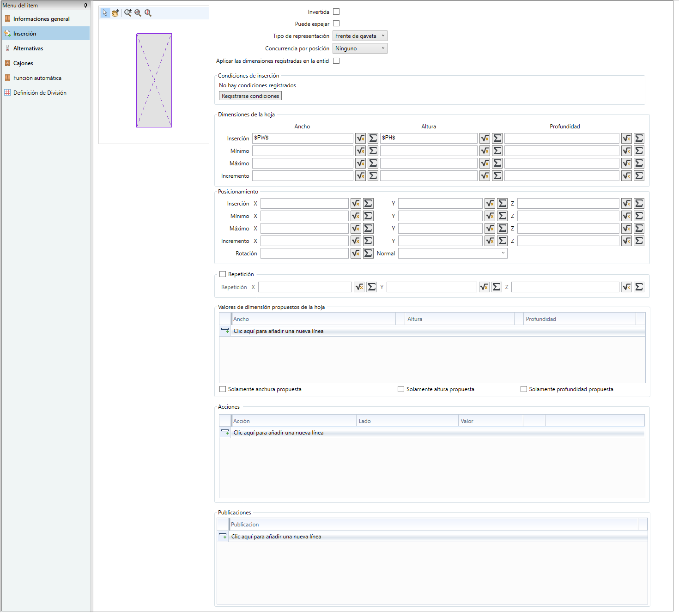Open formula editor for Inserción Profundidad

click(x=626, y=138)
